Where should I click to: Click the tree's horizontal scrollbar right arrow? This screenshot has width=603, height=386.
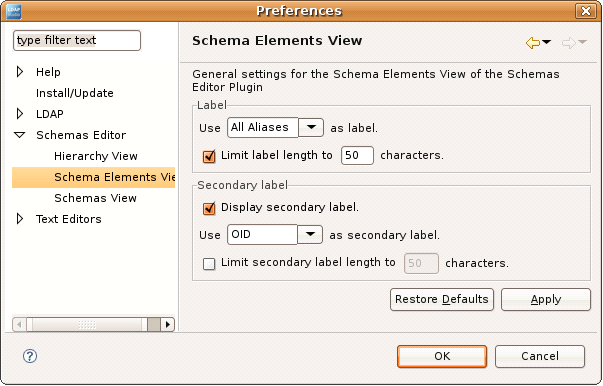(167, 324)
